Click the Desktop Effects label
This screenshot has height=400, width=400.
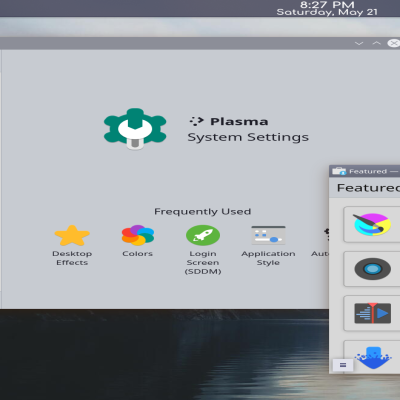tap(72, 258)
